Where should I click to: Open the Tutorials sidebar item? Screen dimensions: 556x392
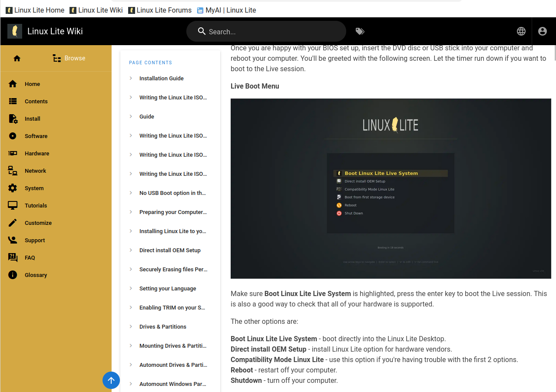[56, 206]
